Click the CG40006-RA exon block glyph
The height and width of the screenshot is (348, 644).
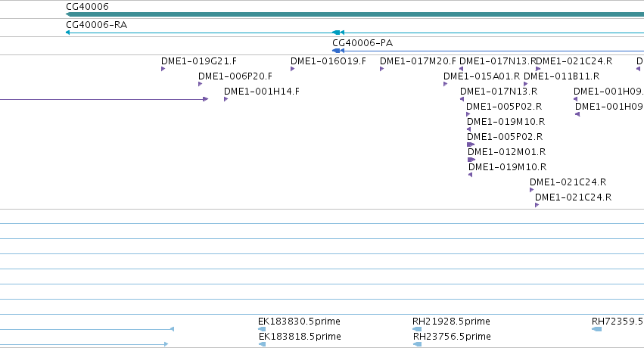[x=336, y=33]
